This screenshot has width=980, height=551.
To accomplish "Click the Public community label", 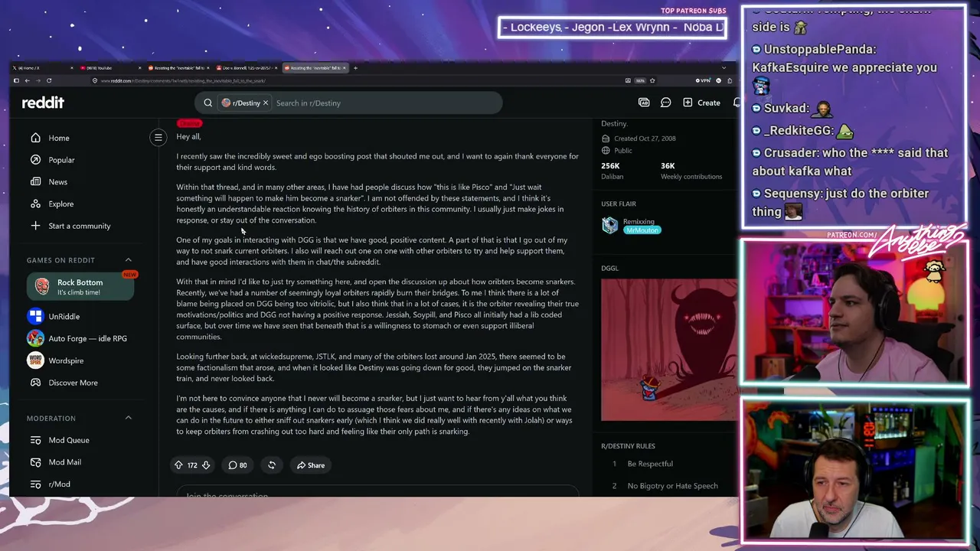I will pyautogui.click(x=623, y=151).
